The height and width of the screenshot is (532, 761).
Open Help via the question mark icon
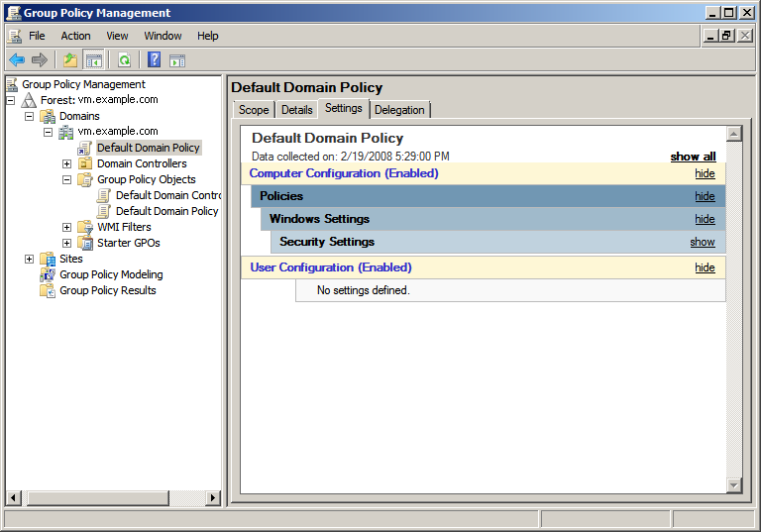(x=154, y=59)
